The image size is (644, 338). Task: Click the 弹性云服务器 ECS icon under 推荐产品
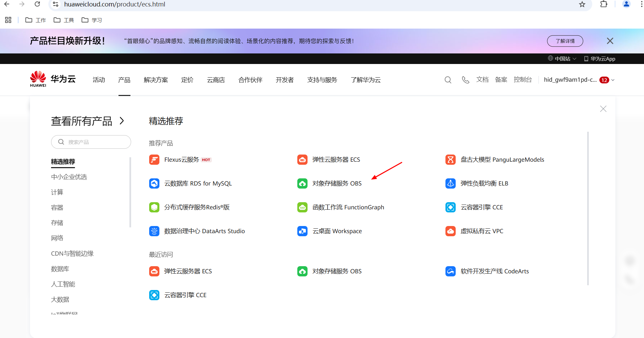tap(302, 160)
